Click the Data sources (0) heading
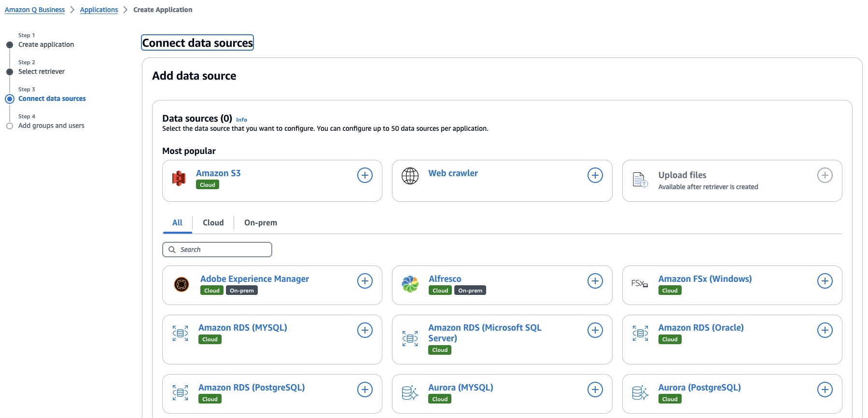Screen dimensions: 868x418 tap(197, 118)
